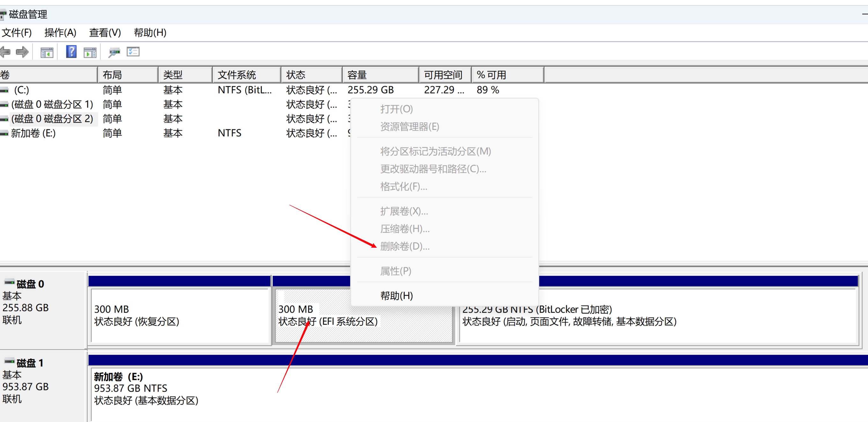The width and height of the screenshot is (868, 422).
Task: Open the 文件(F) menu
Action: point(17,33)
